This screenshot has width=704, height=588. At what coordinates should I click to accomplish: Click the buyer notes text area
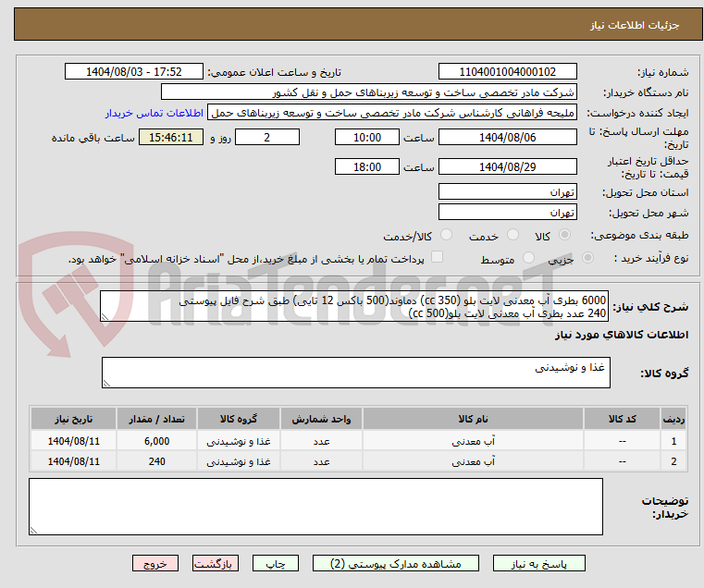pyautogui.click(x=315, y=507)
